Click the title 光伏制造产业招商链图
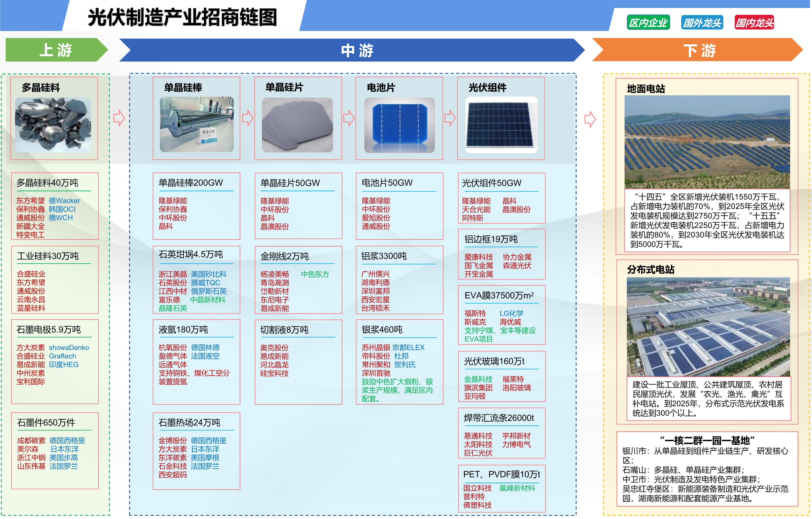The image size is (812, 519). pos(182,18)
